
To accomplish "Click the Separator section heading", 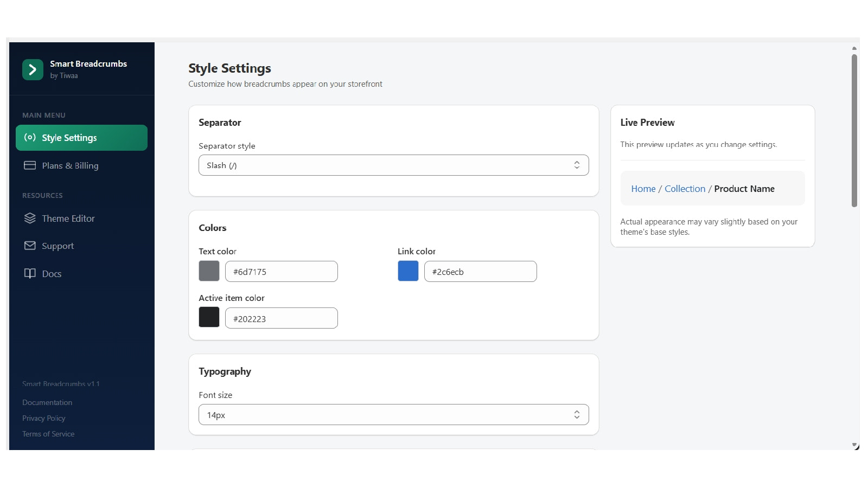I will [220, 123].
